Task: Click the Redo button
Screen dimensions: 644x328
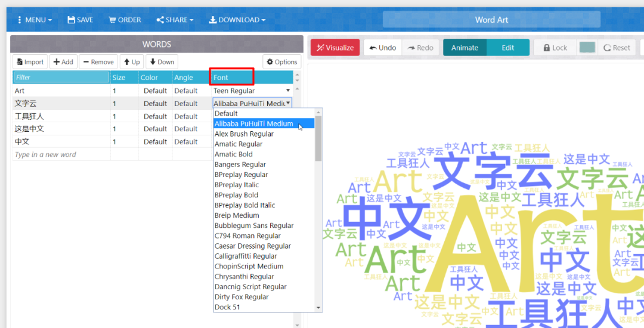Action: 420,48
